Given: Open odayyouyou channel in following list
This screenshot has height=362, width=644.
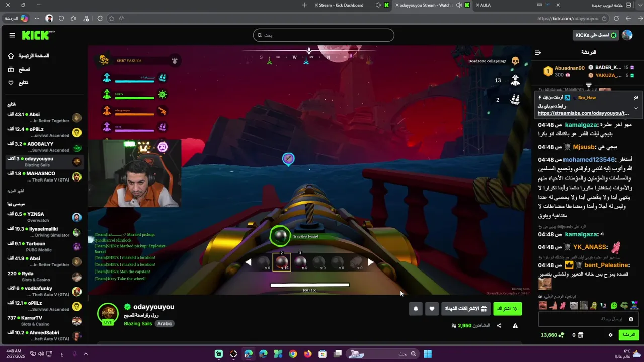Looking at the screenshot, I should 44,161.
